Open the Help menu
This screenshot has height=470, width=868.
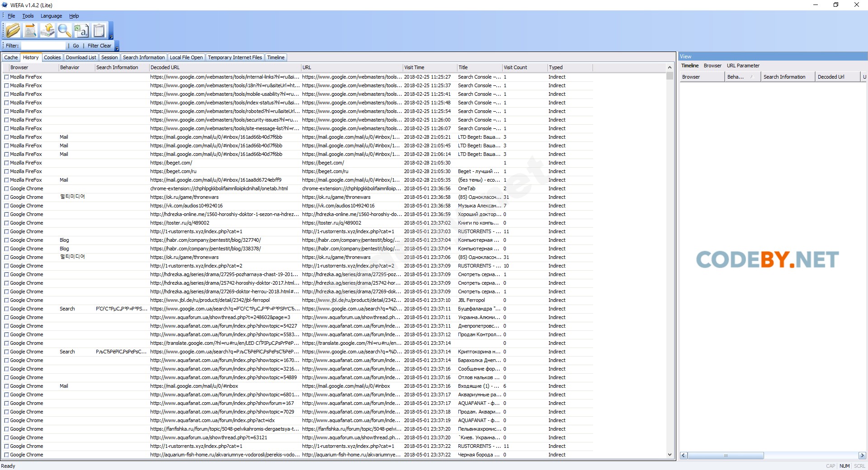click(74, 16)
